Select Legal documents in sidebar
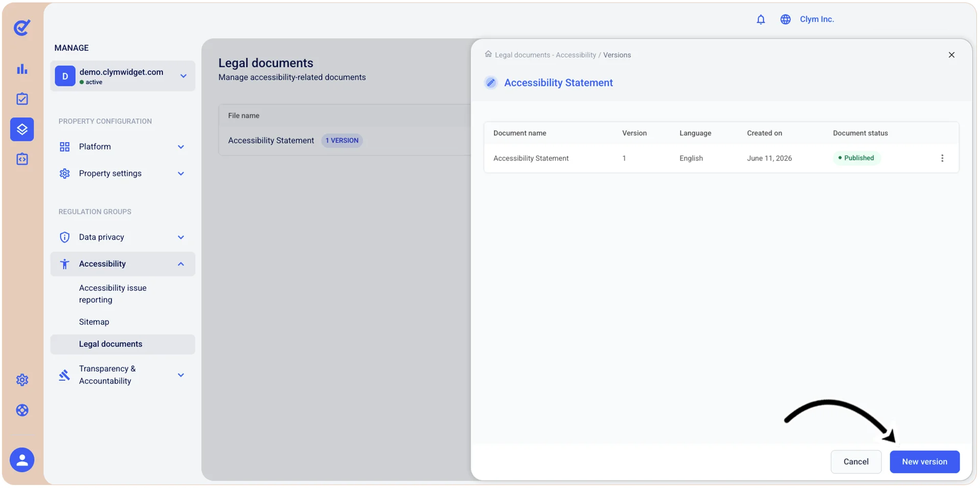980x488 pixels. [123, 344]
